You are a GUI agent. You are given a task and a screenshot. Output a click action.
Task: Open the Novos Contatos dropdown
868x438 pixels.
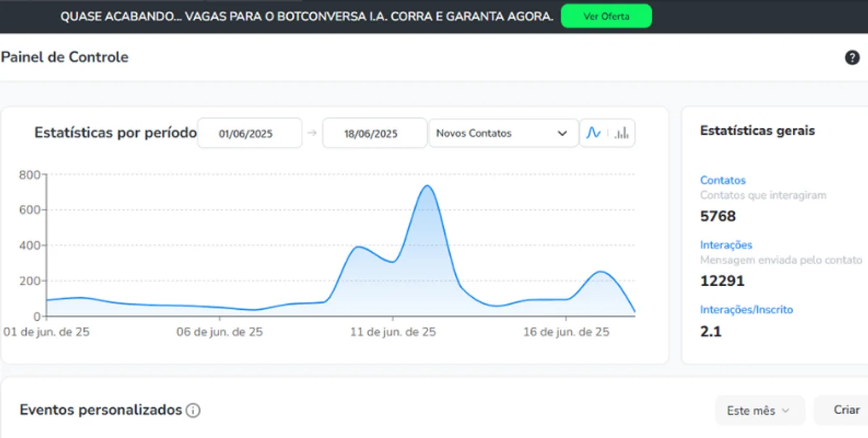(503, 133)
